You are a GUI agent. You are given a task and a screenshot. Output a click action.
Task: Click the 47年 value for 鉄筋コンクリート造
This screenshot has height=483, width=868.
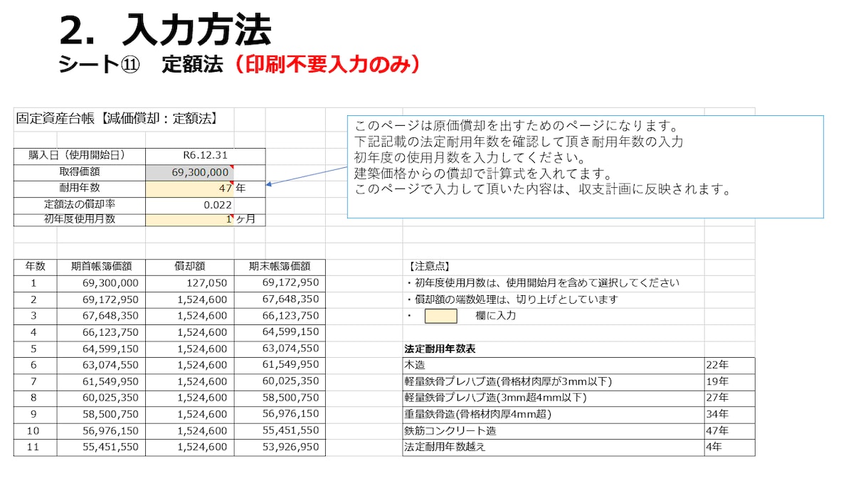(x=729, y=431)
